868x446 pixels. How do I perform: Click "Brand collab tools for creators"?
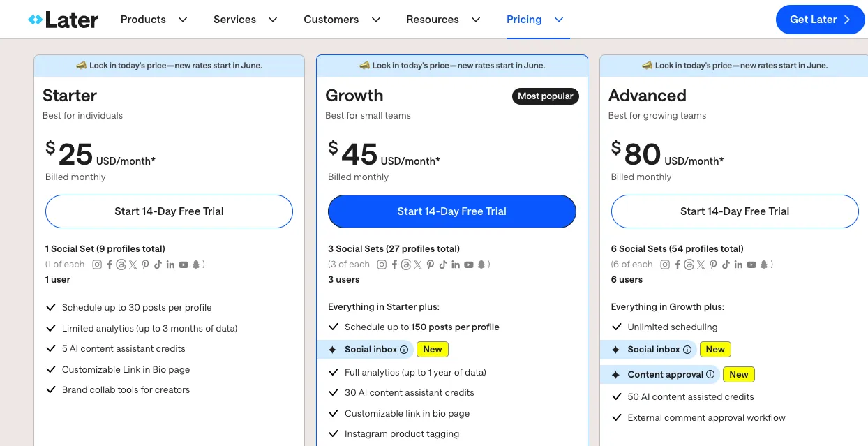pyautogui.click(x=126, y=390)
